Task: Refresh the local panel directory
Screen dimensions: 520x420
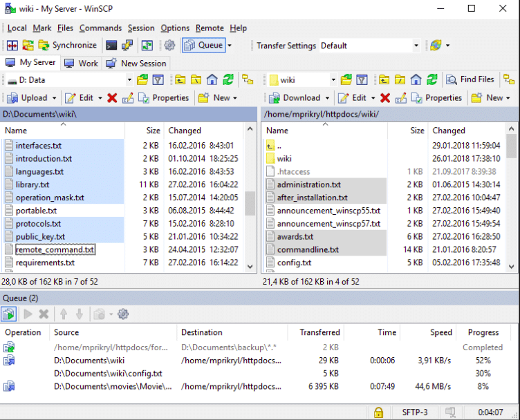Action: 228,80
